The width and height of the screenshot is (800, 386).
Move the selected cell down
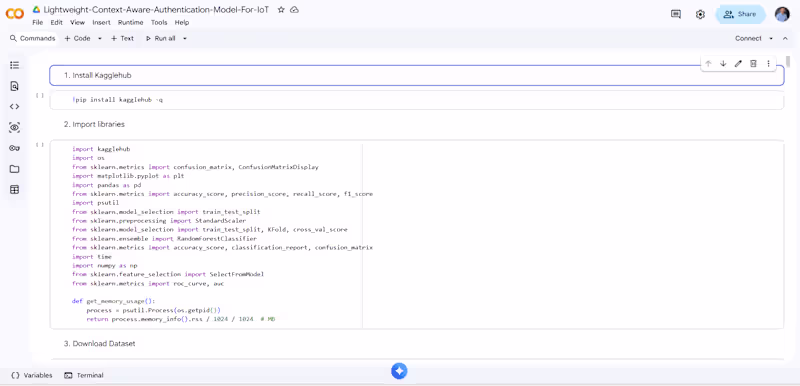point(723,64)
